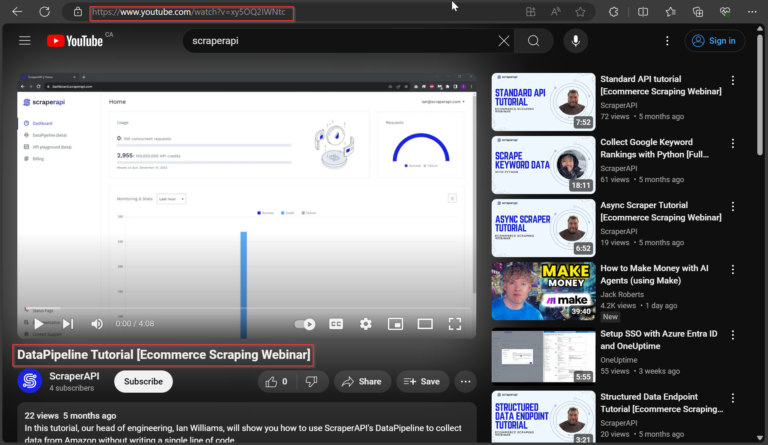The width and height of the screenshot is (768, 445).
Task: Open Standard API tutorial thumbnail
Action: 543,101
